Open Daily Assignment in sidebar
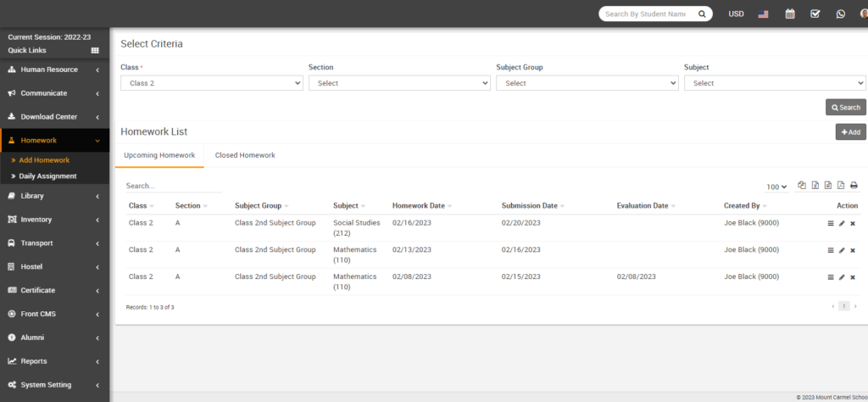The width and height of the screenshot is (868, 402). [x=47, y=176]
